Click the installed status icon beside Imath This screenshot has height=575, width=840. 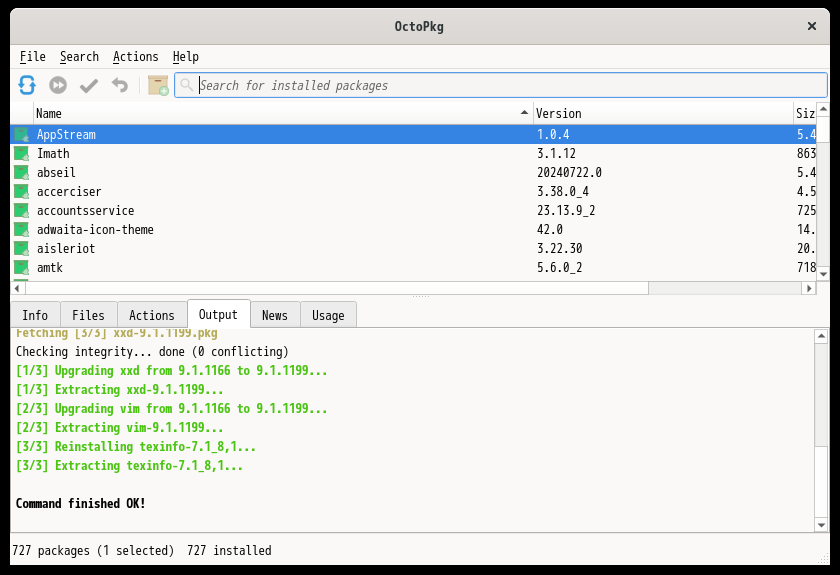pos(21,153)
